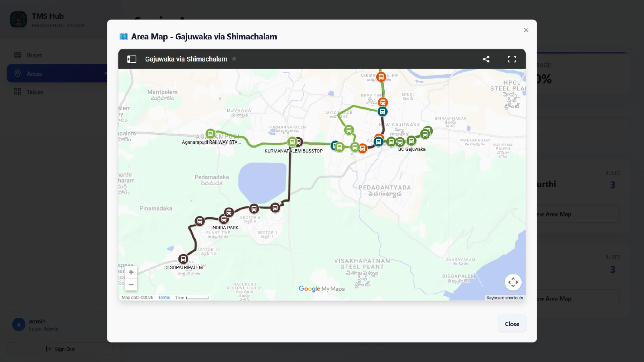Viewport: 644px width, 362px height.
Task: Click the Close button
Action: [x=512, y=324]
